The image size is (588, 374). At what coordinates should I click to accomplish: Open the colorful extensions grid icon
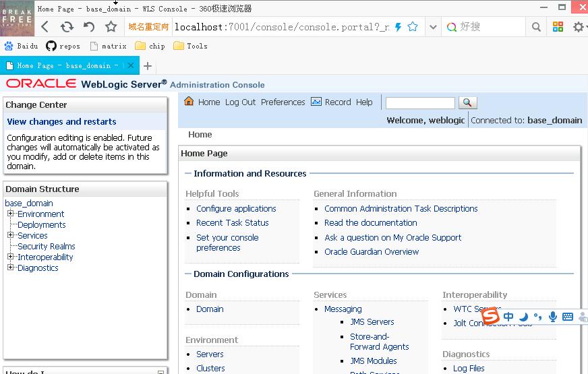558,26
